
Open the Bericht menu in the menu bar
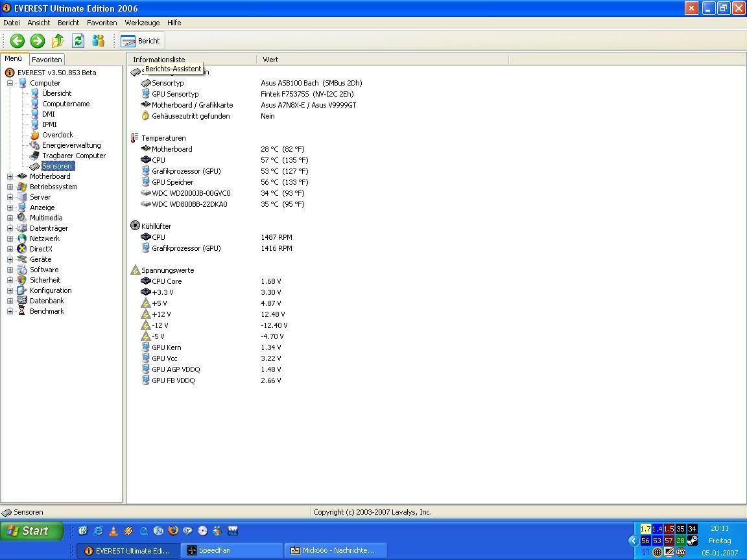tap(68, 23)
